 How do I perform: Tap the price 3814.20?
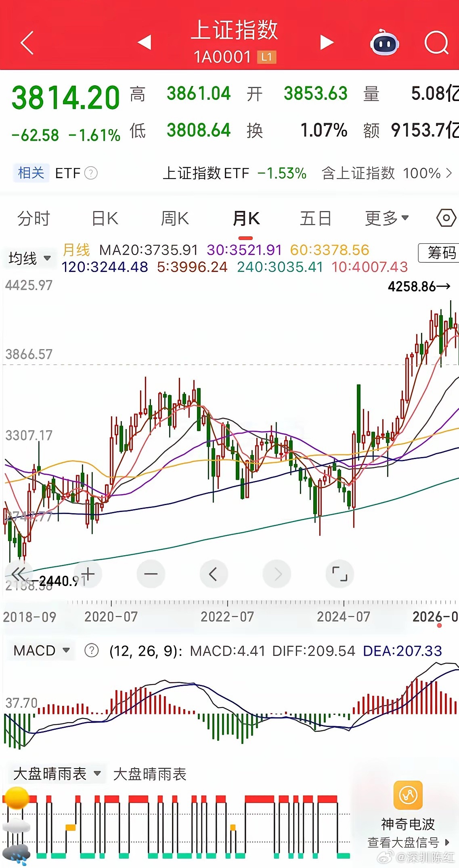click(x=66, y=98)
